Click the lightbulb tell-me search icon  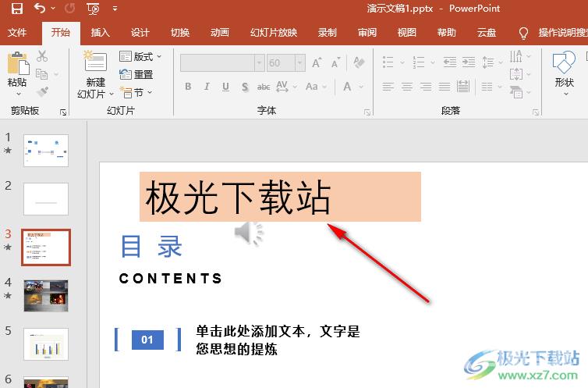click(523, 33)
